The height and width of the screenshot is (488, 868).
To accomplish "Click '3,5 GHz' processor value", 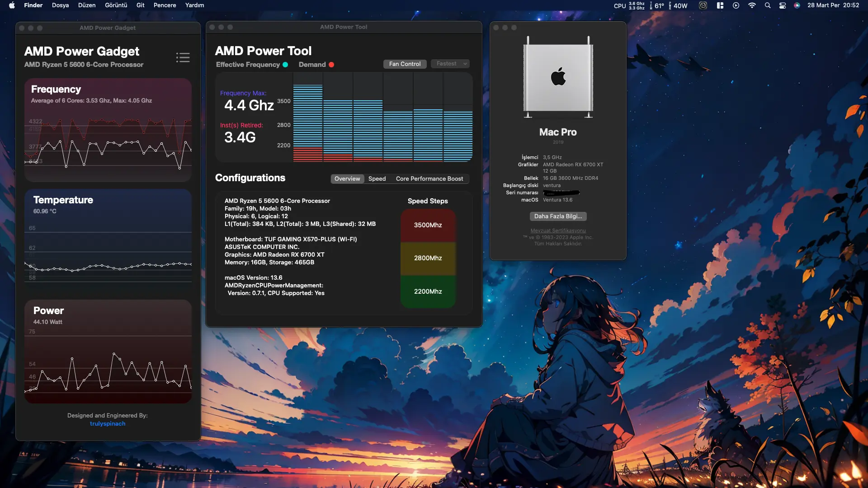I will pyautogui.click(x=552, y=157).
